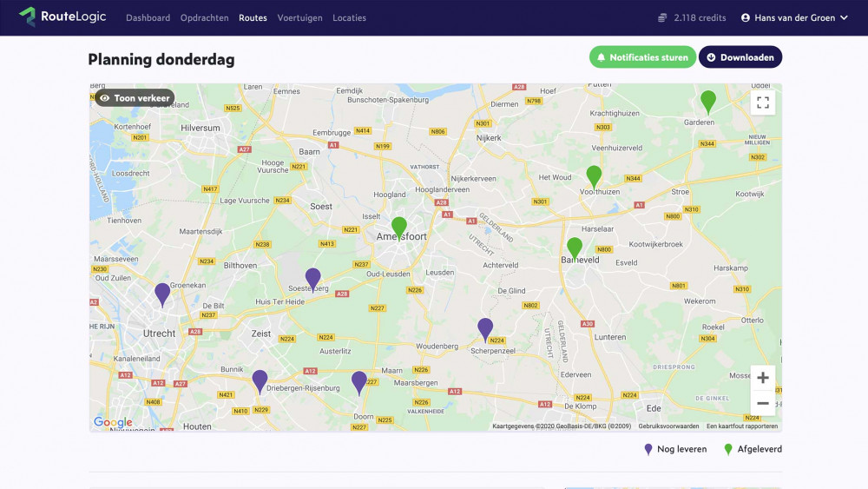The width and height of the screenshot is (868, 489).
Task: Click the green marker at Garderen
Action: [708, 101]
